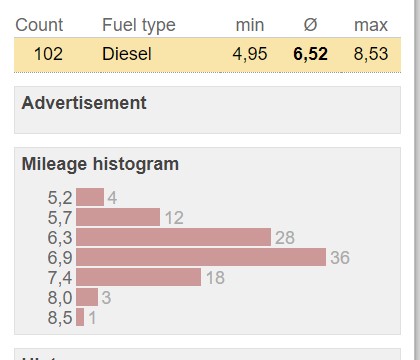Click the Mileage histogram heading

pyautogui.click(x=100, y=164)
